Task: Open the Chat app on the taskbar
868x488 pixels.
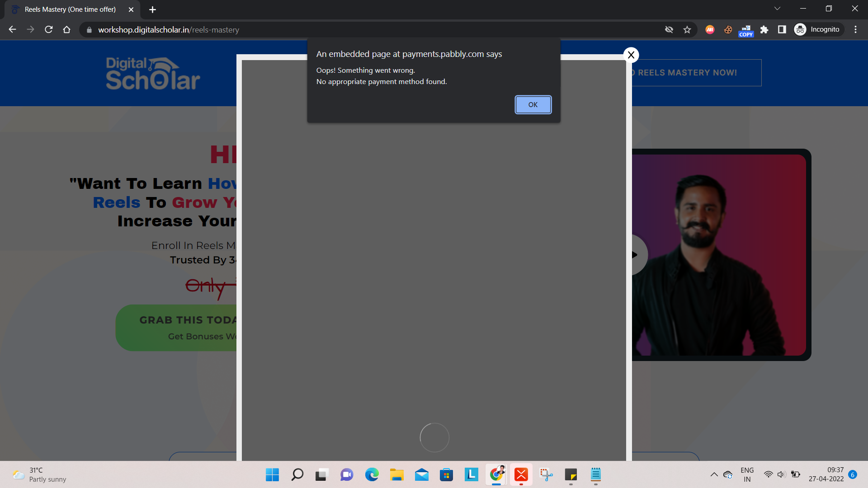Action: click(x=347, y=475)
